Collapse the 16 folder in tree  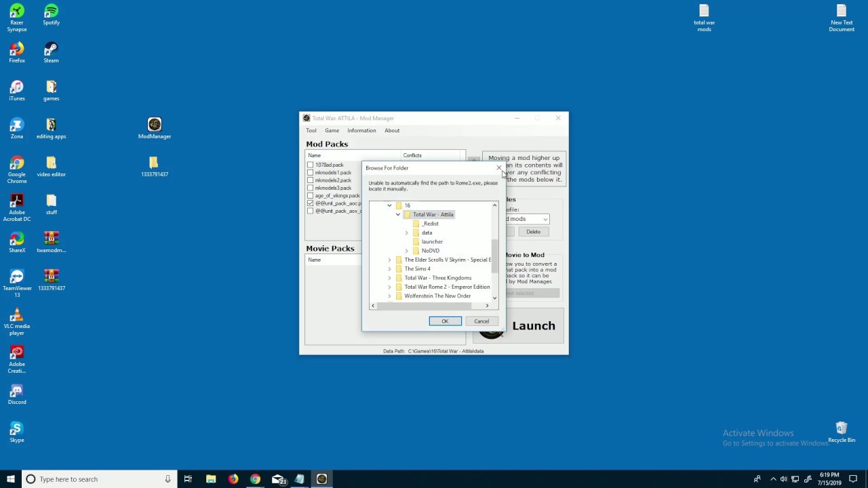coord(389,205)
